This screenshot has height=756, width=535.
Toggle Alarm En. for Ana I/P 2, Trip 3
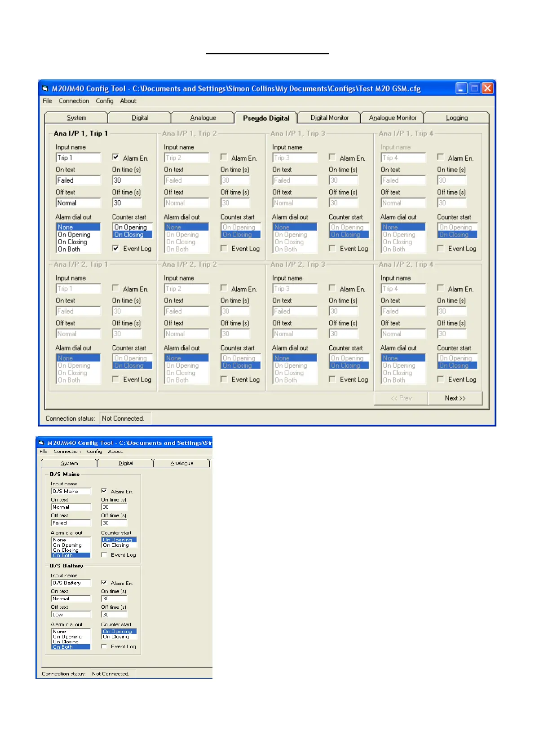[x=332, y=288]
